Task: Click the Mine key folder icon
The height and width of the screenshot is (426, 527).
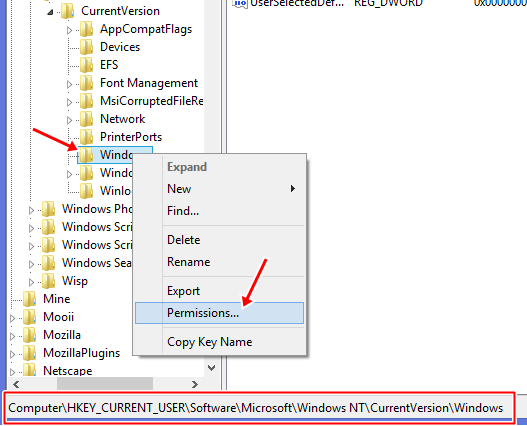Action: click(x=30, y=299)
